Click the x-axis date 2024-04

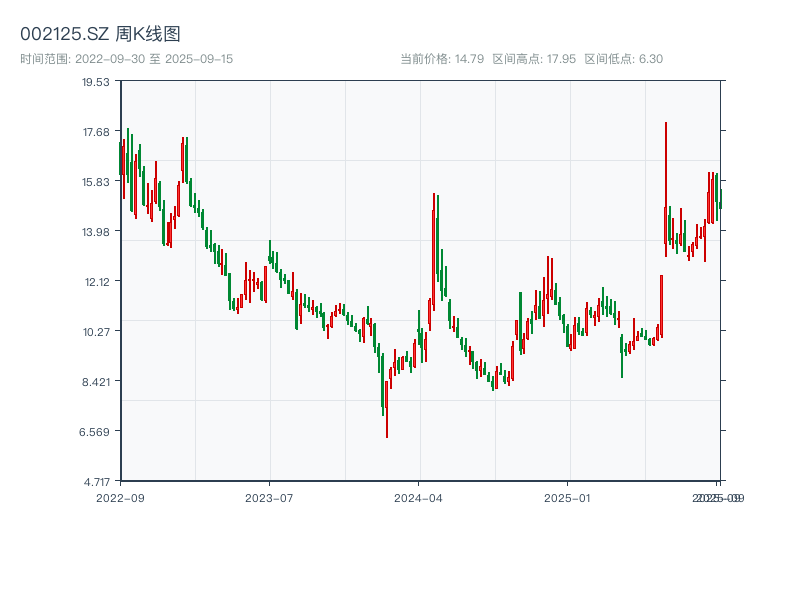(x=418, y=498)
